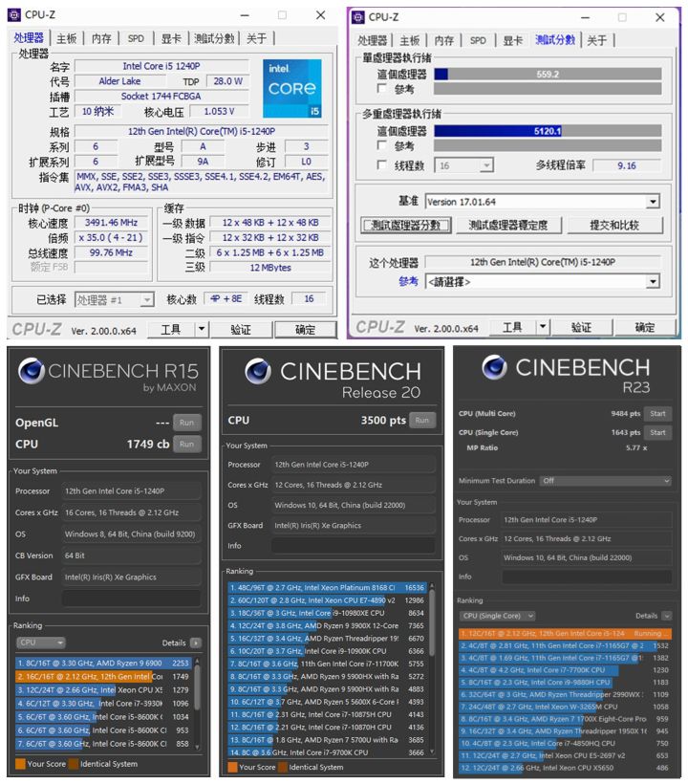This screenshot has height=784, width=688.
Task: Open the 基准 Version 17.01.64 dropdown
Action: tap(542, 202)
